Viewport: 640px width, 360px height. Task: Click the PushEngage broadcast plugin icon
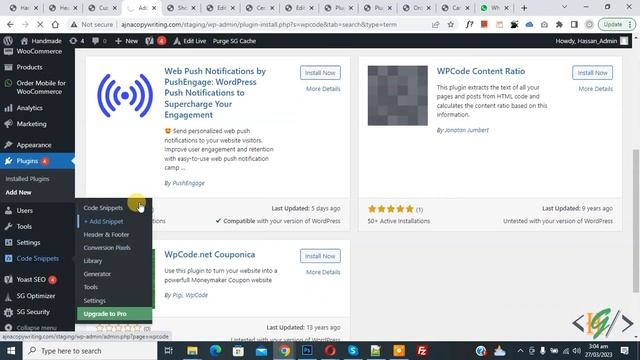pyautogui.click(x=125, y=96)
